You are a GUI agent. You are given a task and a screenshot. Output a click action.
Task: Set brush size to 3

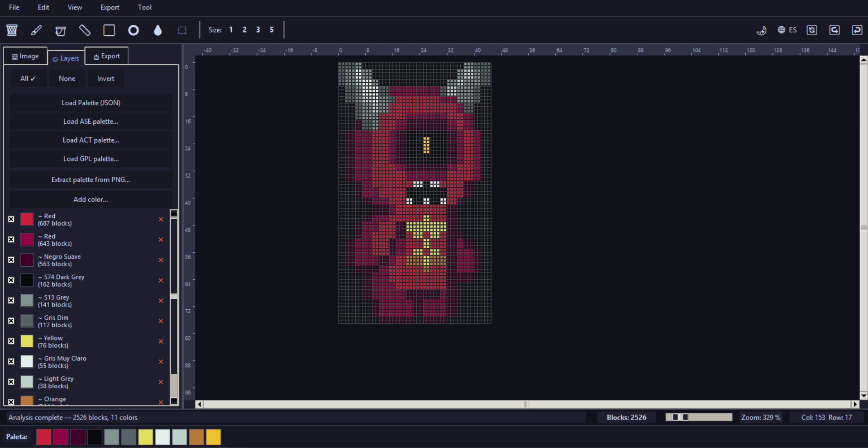tap(258, 30)
